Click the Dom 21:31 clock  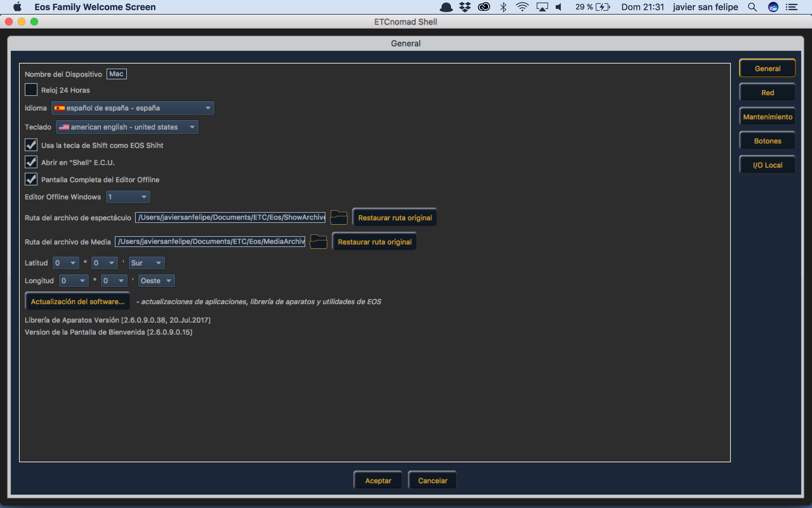pos(643,7)
